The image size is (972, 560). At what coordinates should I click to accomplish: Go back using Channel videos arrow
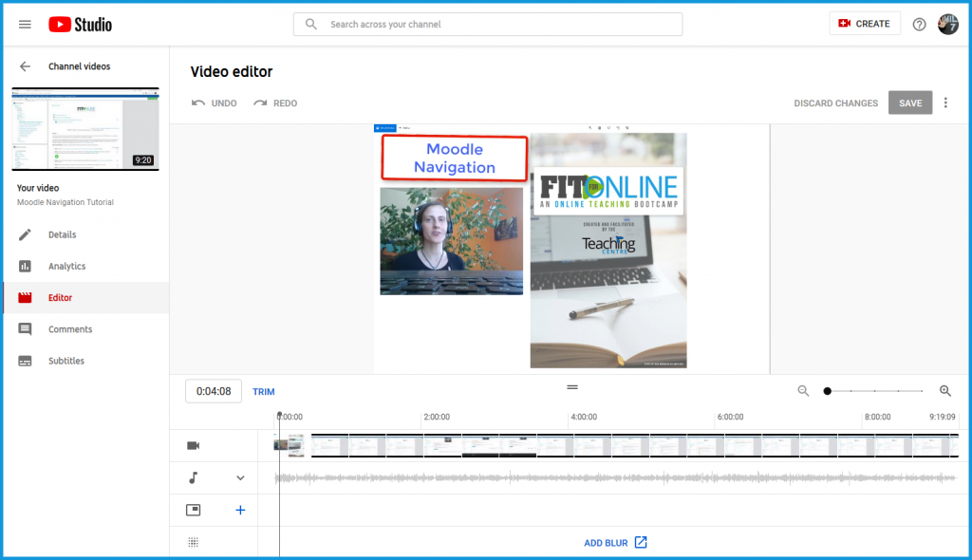pyautogui.click(x=25, y=66)
